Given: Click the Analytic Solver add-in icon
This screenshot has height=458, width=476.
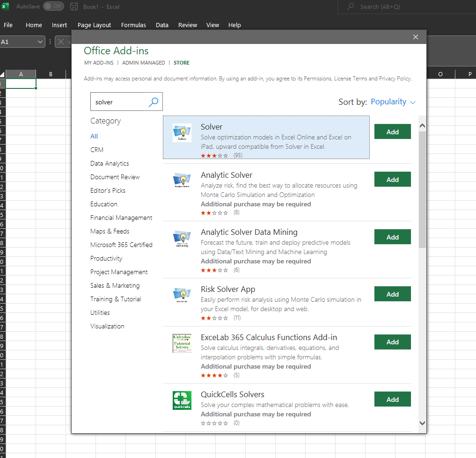Looking at the screenshot, I should coord(182,180).
